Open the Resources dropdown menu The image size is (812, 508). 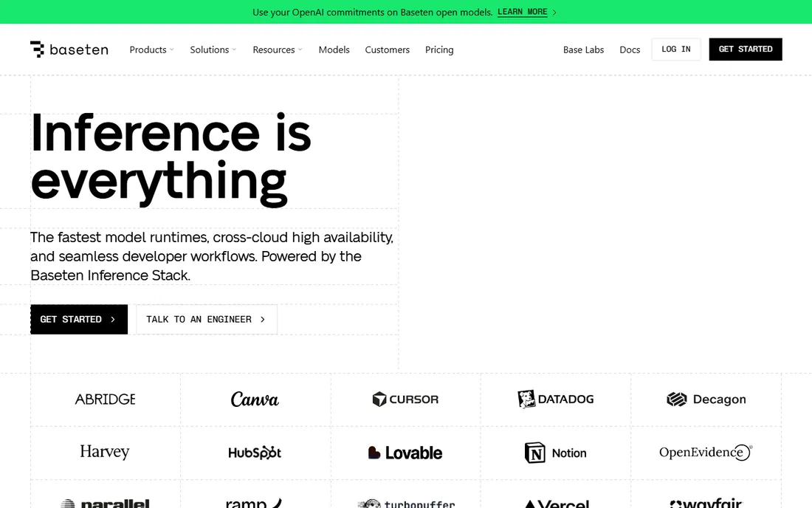point(277,49)
